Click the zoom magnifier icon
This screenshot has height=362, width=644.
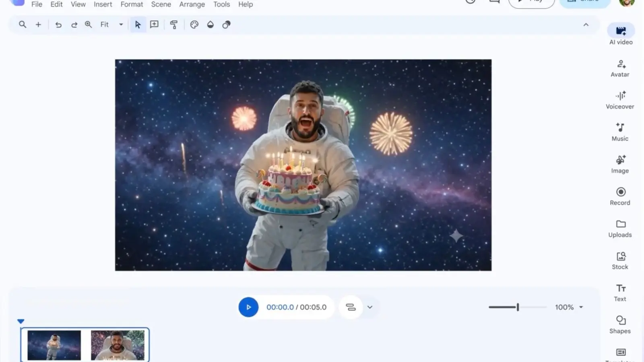[89, 25]
